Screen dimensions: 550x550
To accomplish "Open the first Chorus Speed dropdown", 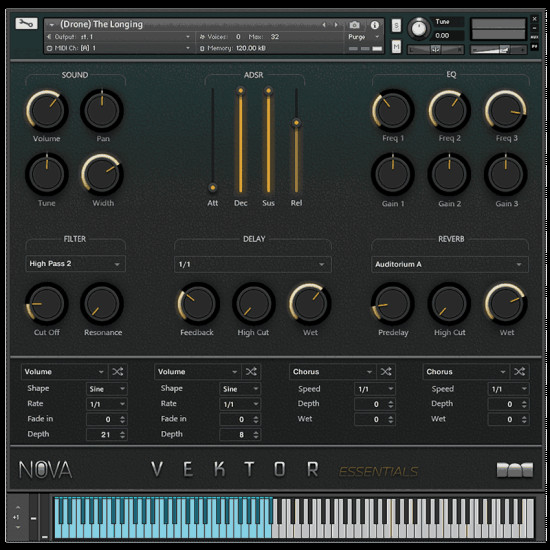I will tap(375, 389).
